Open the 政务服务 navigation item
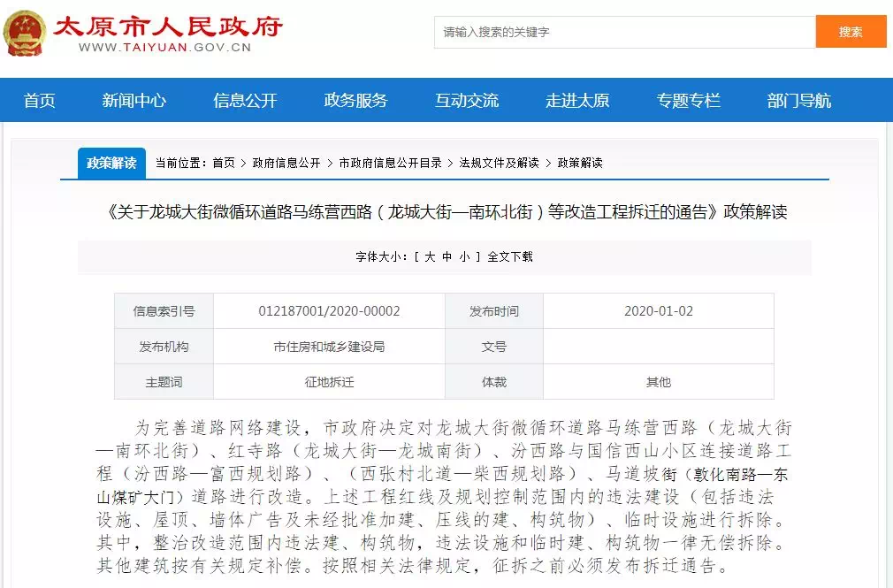The width and height of the screenshot is (893, 588). [356, 100]
